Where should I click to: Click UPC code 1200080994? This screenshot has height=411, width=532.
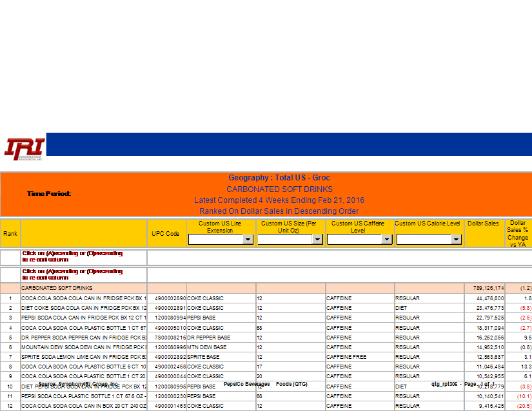coord(170,318)
